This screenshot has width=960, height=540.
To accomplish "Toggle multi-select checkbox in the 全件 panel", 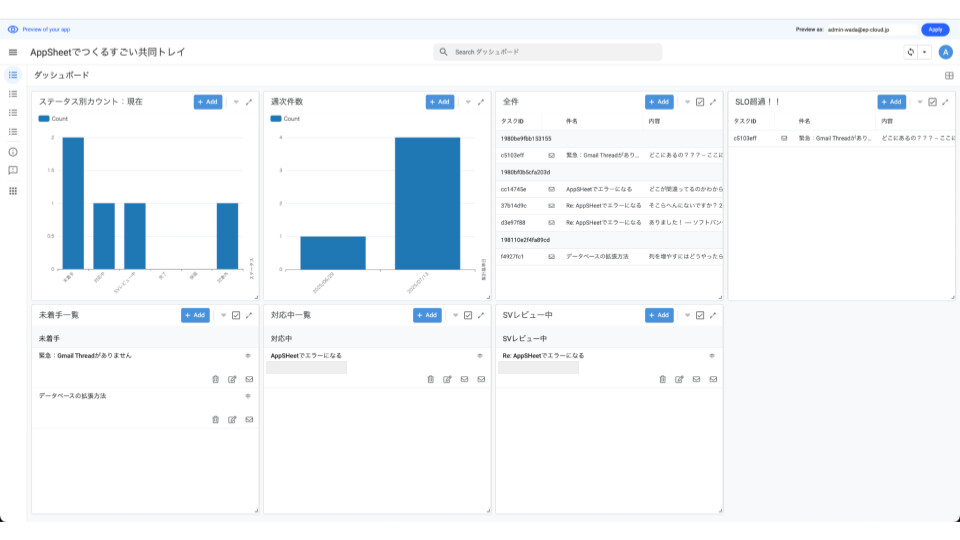I will pyautogui.click(x=700, y=102).
